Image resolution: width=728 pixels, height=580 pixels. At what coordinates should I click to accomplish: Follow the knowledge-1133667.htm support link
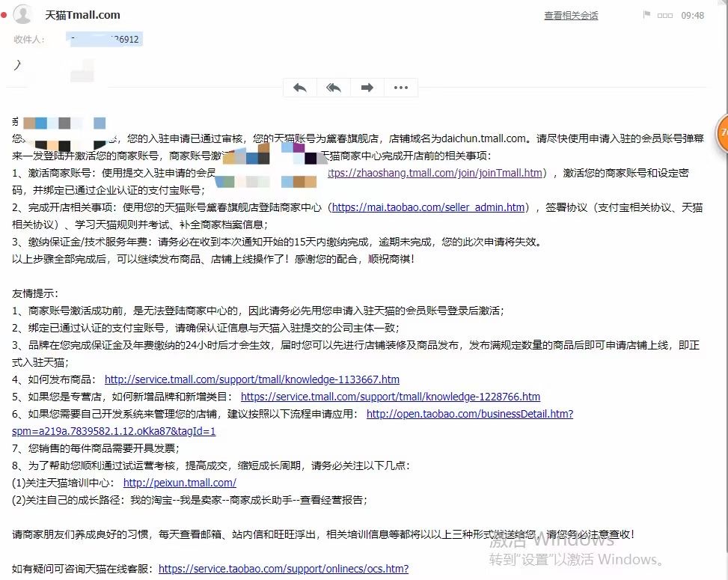point(252,380)
